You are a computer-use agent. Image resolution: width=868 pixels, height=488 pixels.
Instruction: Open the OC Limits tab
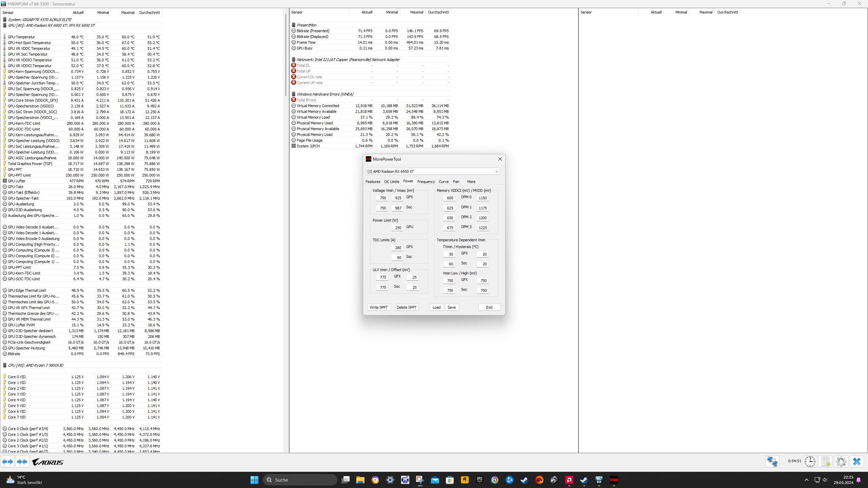click(x=391, y=182)
